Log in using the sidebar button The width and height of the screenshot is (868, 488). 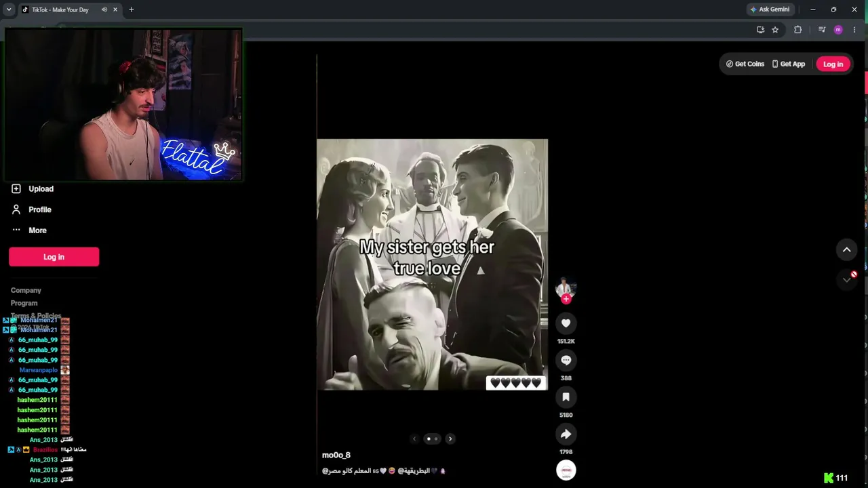(x=54, y=257)
